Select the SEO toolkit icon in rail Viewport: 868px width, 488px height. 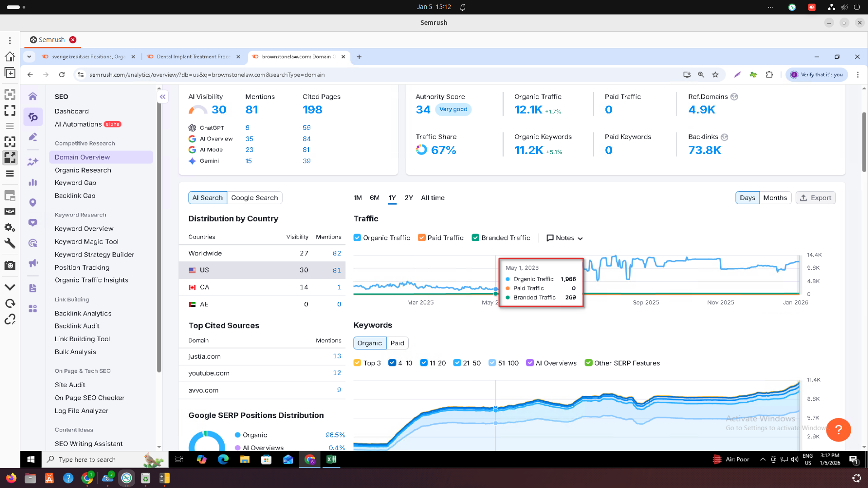pos(33,117)
